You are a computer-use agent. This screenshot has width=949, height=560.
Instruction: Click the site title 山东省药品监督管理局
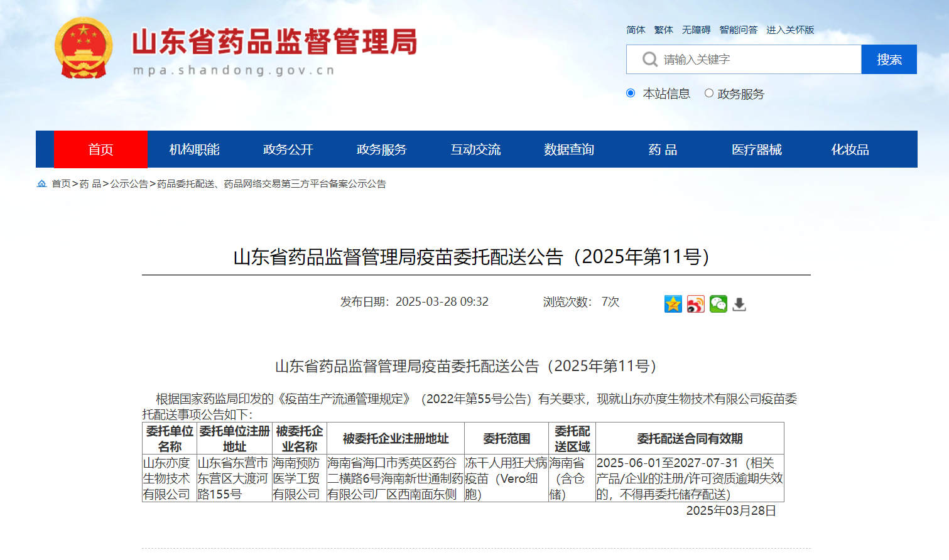coord(274,42)
